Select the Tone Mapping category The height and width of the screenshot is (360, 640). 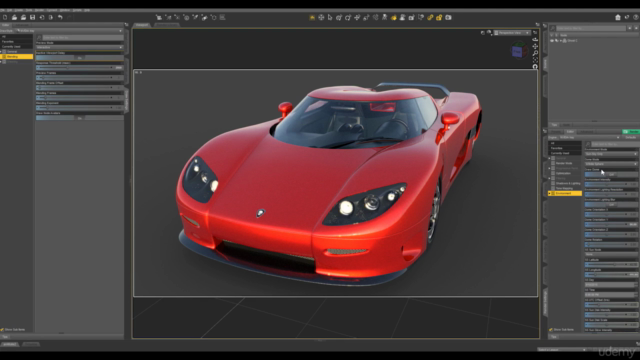[565, 188]
